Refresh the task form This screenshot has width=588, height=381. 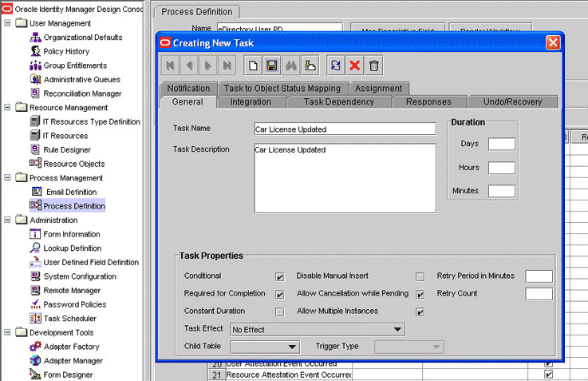coord(336,65)
